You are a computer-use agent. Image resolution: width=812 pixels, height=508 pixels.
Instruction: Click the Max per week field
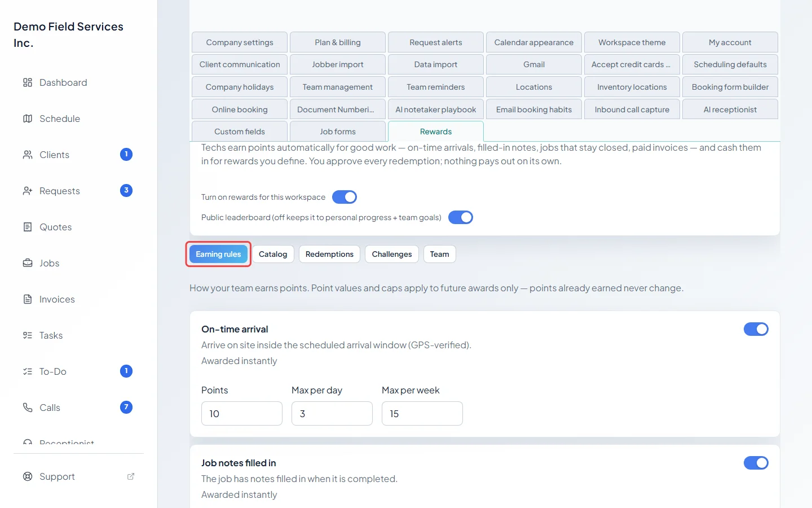[x=422, y=414]
